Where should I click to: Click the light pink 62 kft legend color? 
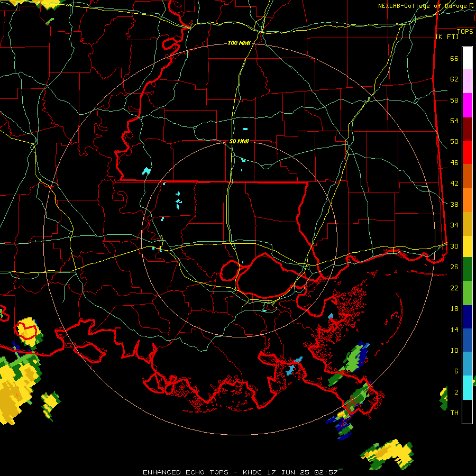click(467, 81)
